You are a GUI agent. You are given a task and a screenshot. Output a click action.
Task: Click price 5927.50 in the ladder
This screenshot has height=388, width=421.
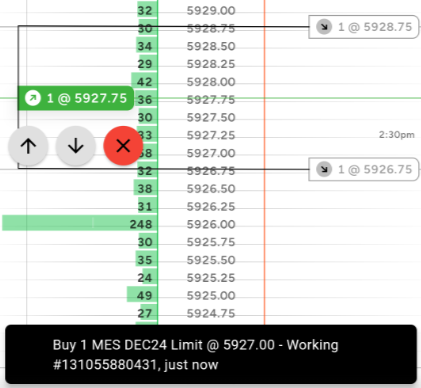tap(211, 118)
